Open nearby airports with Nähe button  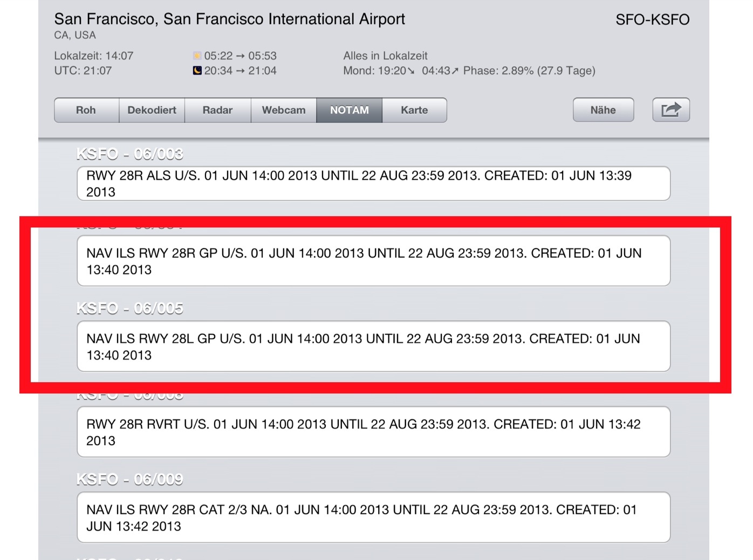click(x=603, y=109)
